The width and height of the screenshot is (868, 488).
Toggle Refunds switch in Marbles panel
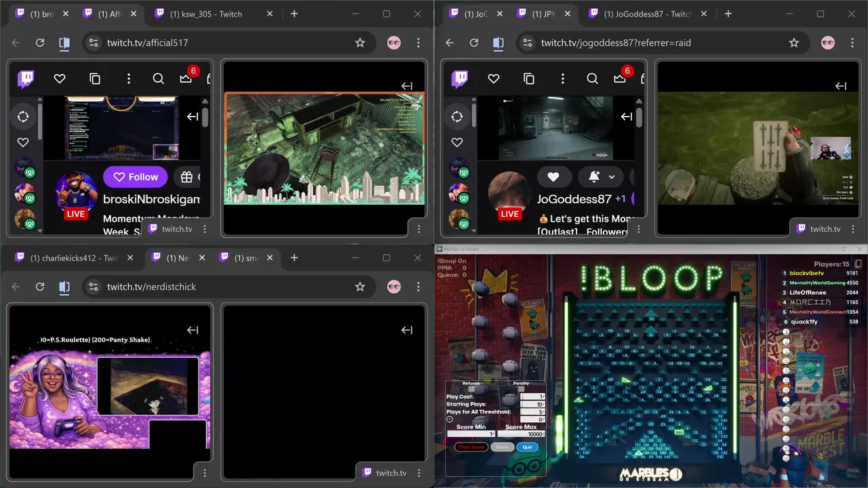coord(471,388)
